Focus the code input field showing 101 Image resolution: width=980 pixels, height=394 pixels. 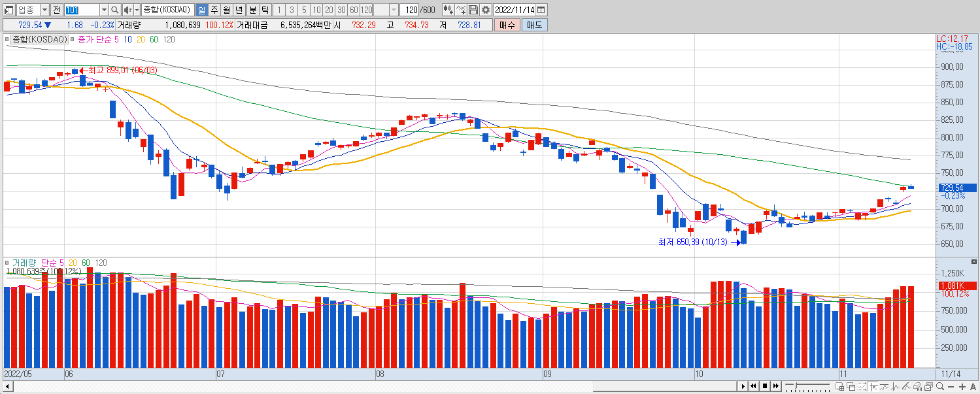click(82, 10)
